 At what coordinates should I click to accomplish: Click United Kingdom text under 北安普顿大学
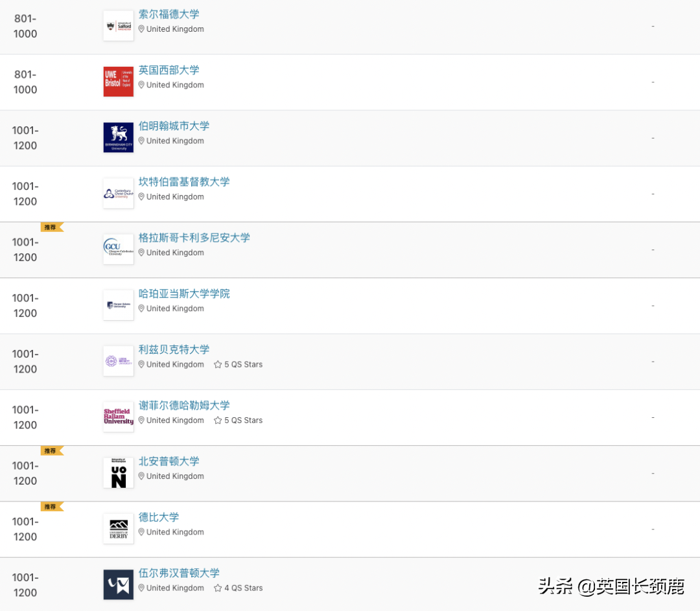tap(175, 476)
